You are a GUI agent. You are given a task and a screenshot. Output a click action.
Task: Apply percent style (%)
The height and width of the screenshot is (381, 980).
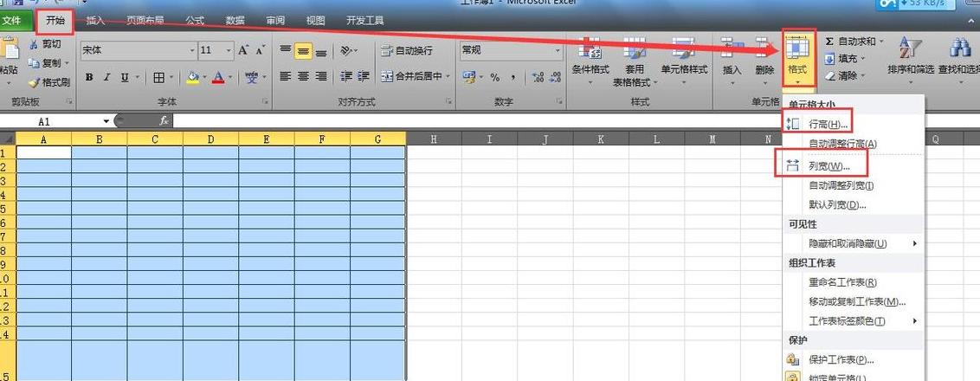click(495, 77)
